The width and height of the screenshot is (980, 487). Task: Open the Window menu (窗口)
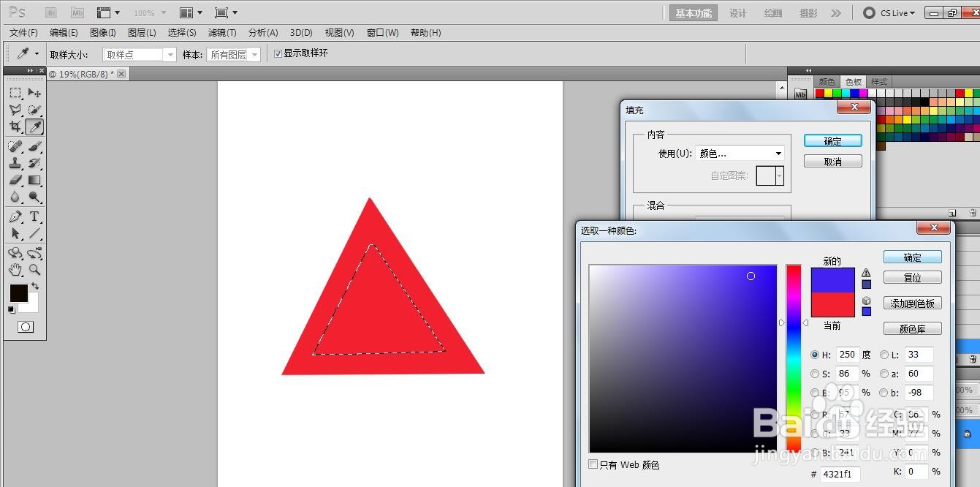(x=382, y=33)
